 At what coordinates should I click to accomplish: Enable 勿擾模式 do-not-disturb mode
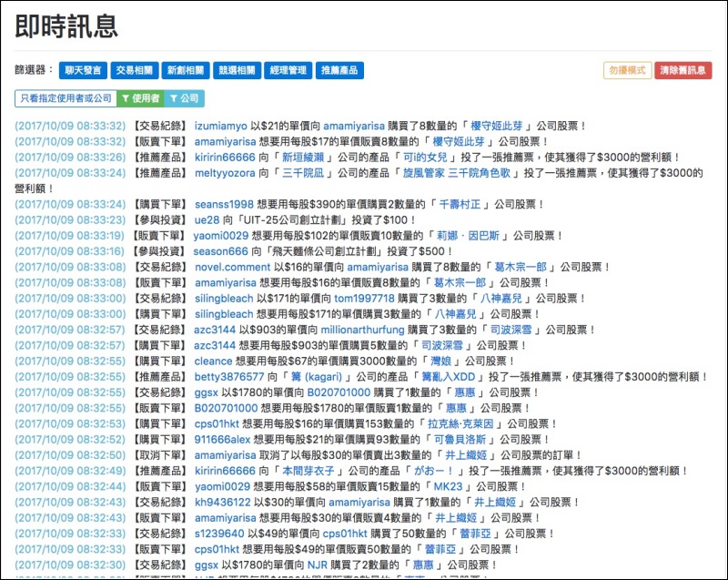[x=627, y=70]
